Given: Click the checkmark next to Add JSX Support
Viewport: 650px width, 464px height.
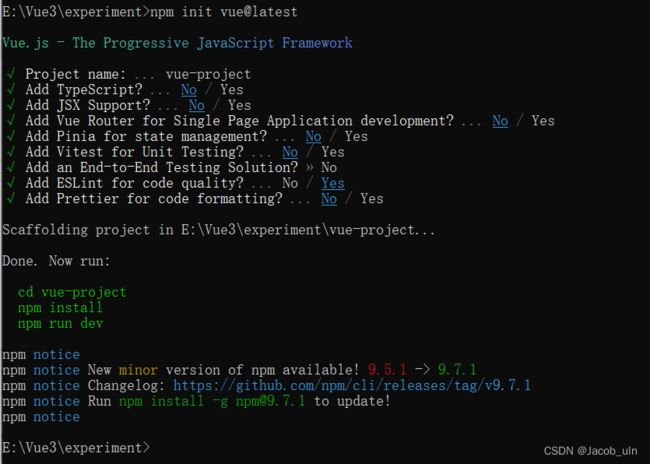Looking at the screenshot, I should pos(11,105).
